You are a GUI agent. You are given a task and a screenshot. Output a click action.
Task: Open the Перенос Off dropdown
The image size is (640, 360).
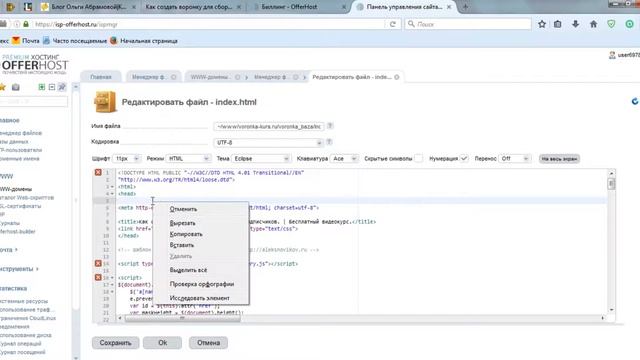pos(514,158)
